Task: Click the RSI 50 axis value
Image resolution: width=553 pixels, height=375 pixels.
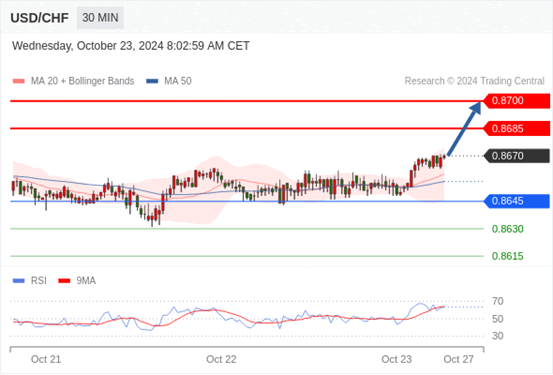Action: tap(498, 319)
